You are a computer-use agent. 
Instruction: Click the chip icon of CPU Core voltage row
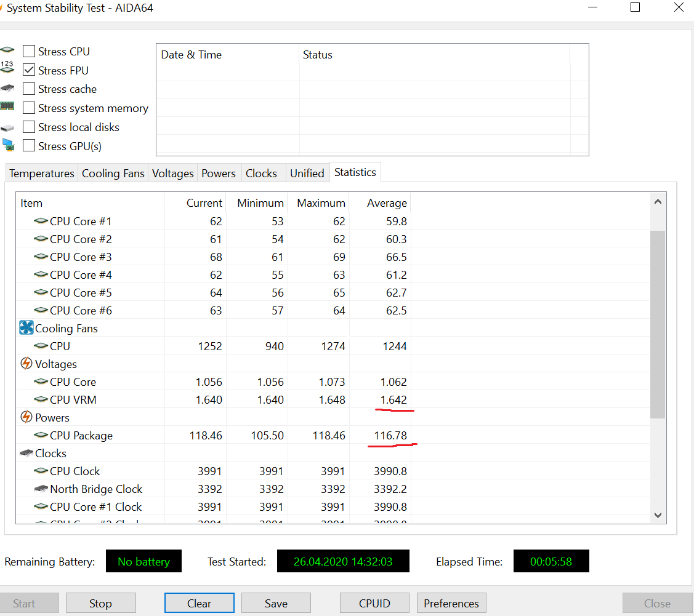(x=41, y=381)
